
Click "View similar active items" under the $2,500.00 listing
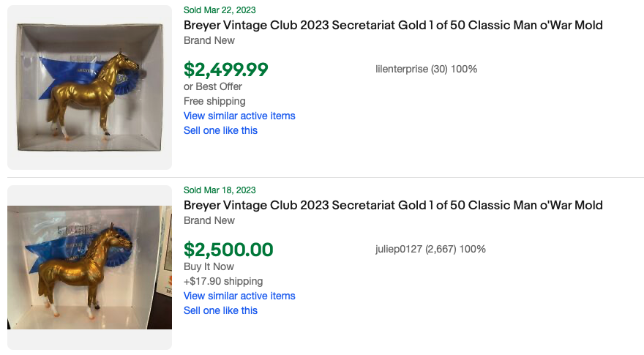(x=239, y=296)
